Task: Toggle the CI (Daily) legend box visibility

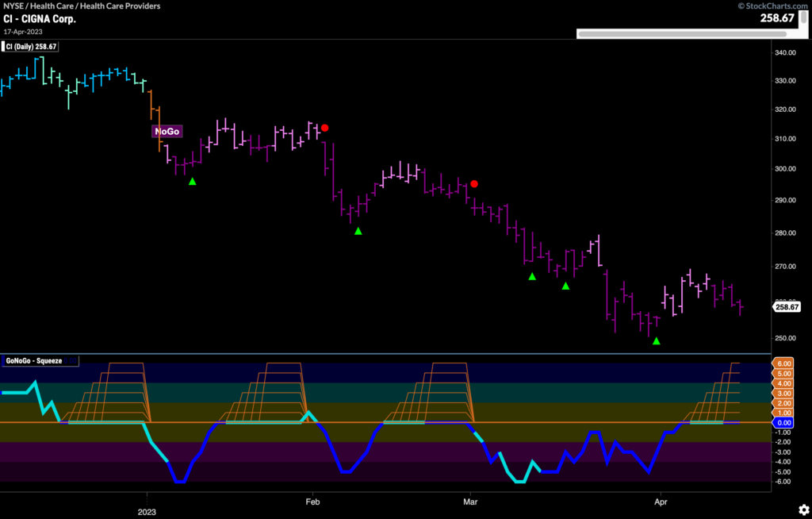Action: point(32,46)
